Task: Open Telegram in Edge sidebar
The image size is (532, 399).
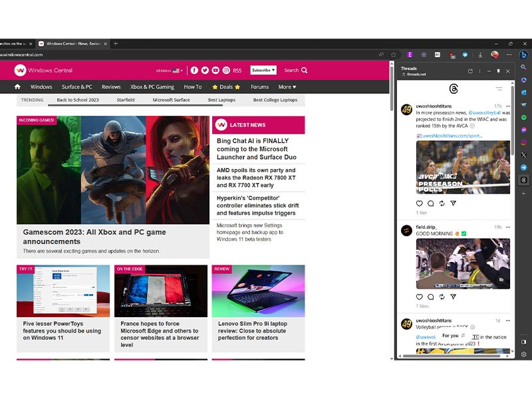Action: [523, 168]
